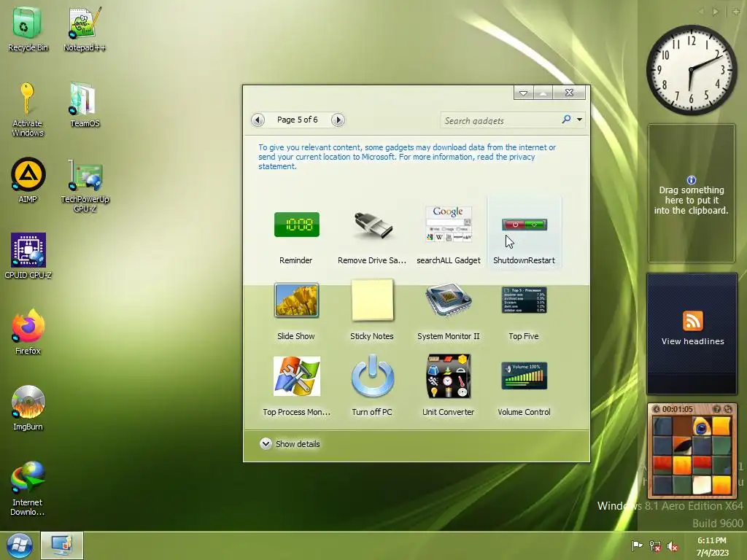Choose the searchALL Gadget
747x560 pixels.
coord(449,235)
